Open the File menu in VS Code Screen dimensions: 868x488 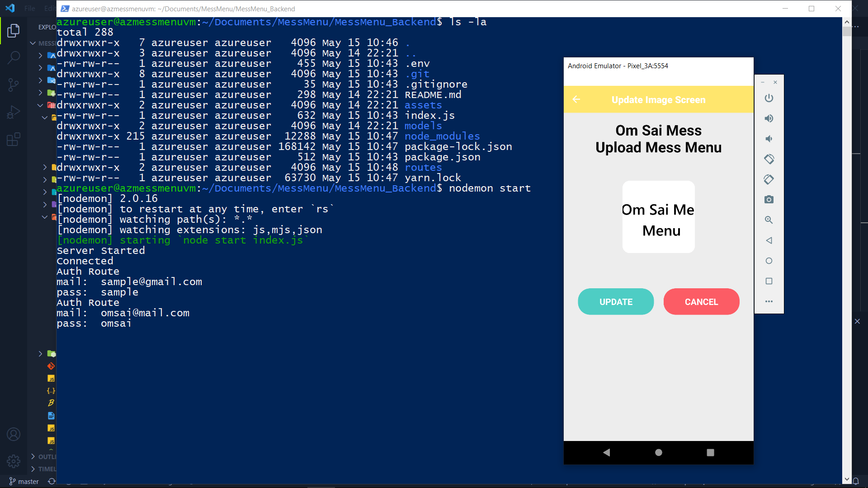[x=29, y=8]
